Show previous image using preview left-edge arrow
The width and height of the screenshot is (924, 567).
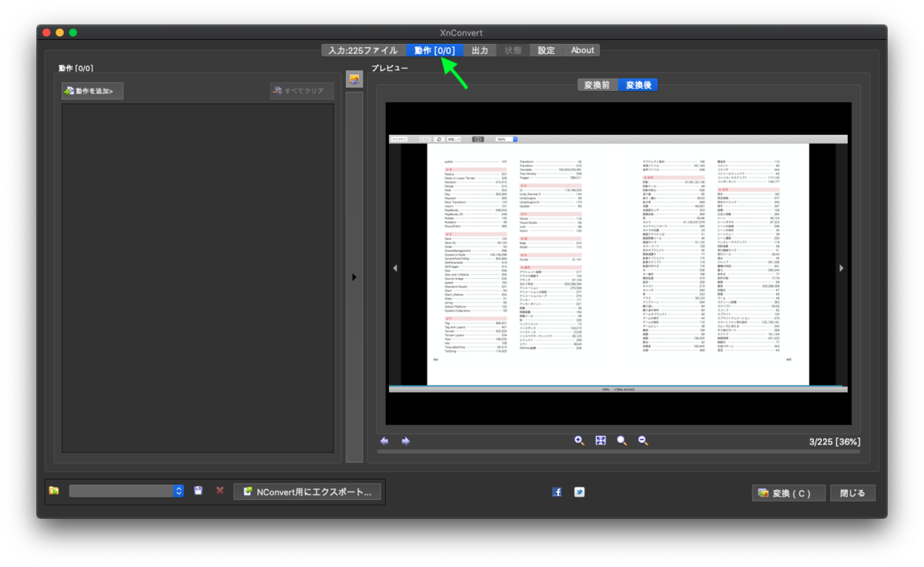395,268
